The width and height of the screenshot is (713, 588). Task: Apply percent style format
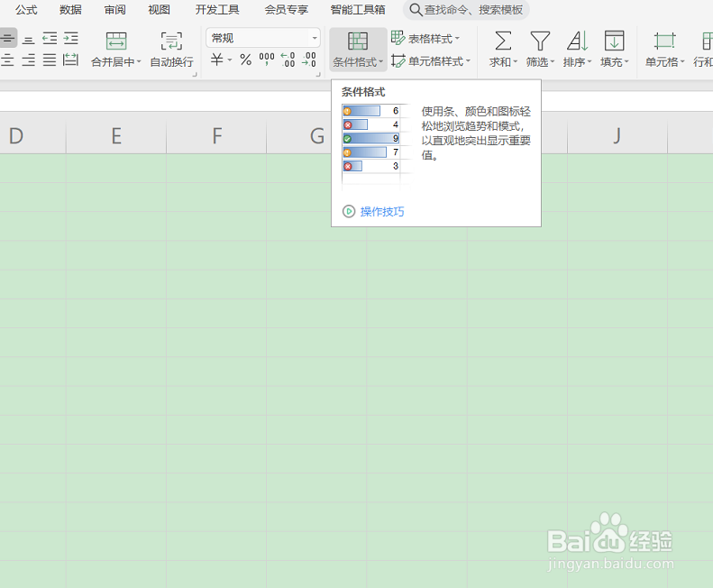click(245, 60)
